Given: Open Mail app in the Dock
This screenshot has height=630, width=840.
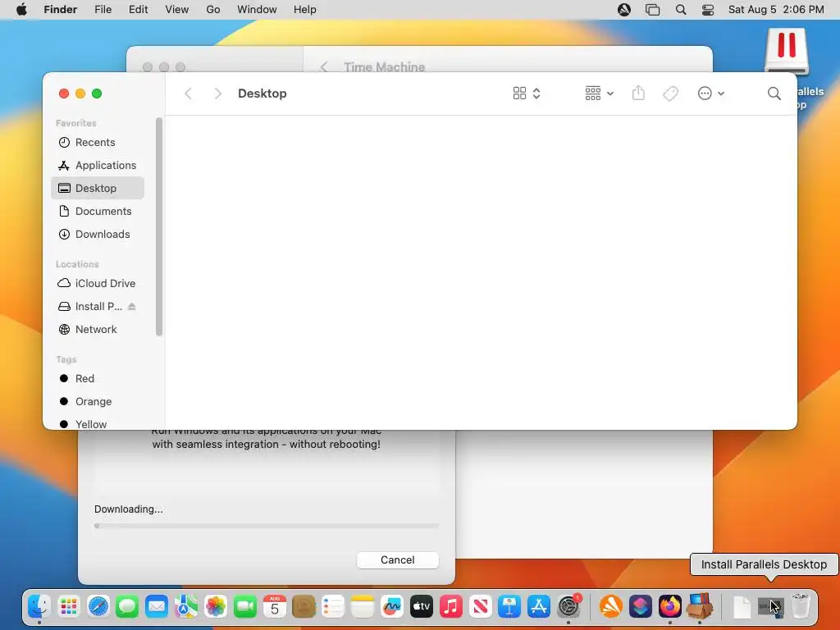Looking at the screenshot, I should tap(157, 606).
